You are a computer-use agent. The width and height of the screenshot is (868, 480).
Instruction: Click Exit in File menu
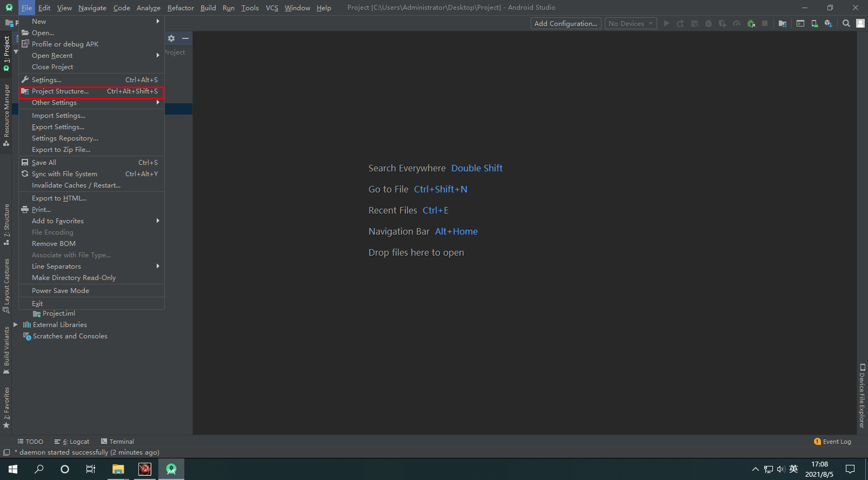click(91, 304)
